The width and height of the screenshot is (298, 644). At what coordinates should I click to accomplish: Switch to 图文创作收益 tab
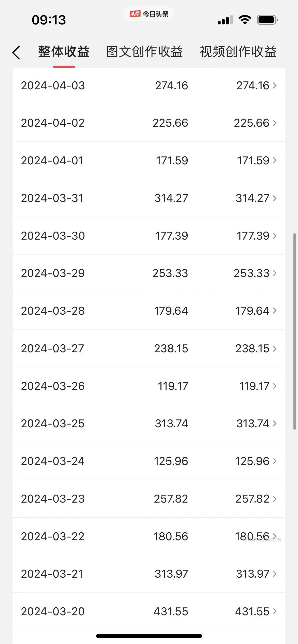click(x=144, y=52)
